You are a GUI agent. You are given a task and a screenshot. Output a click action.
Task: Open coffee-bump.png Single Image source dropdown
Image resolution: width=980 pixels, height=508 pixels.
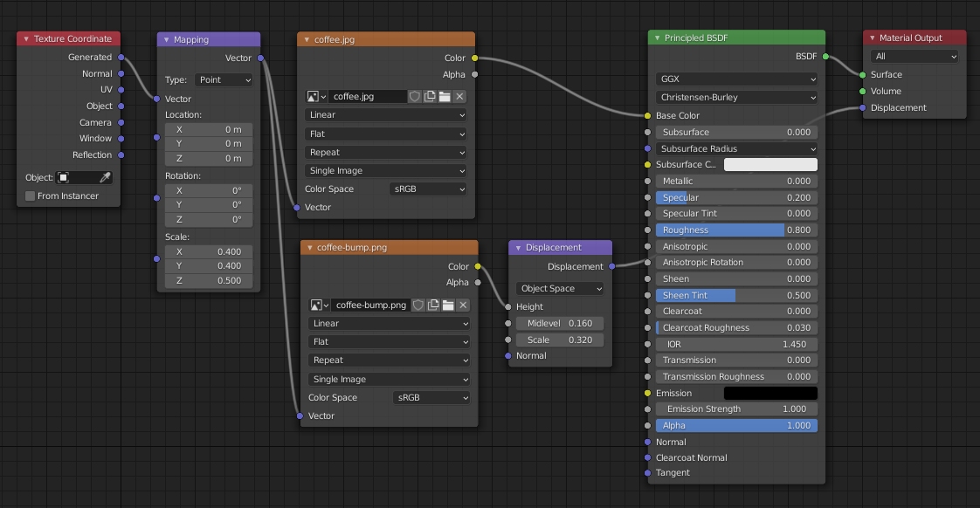[390, 380]
